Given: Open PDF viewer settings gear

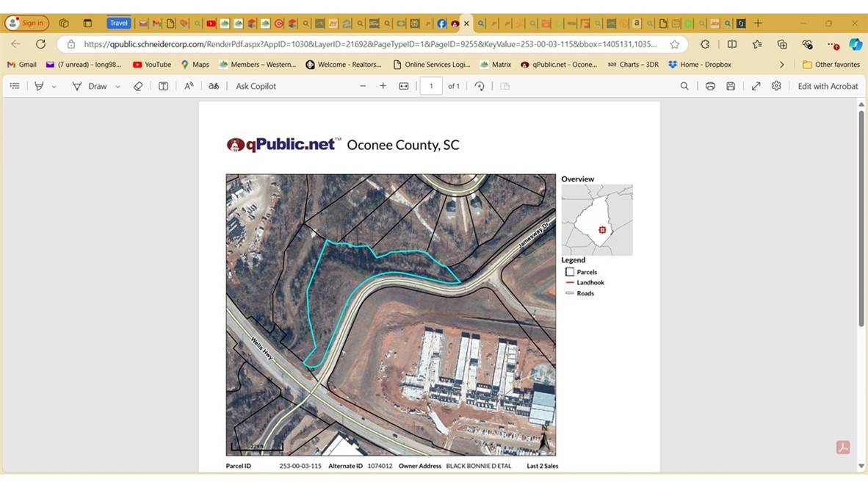Looking at the screenshot, I should 777,86.
